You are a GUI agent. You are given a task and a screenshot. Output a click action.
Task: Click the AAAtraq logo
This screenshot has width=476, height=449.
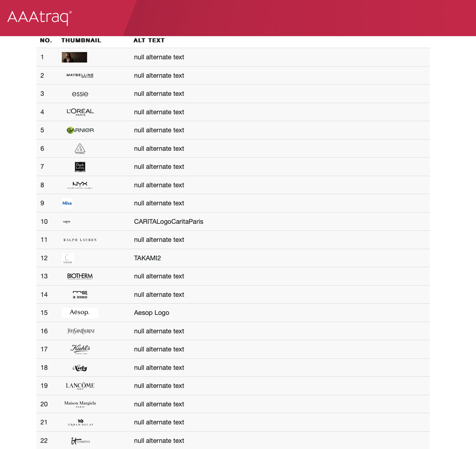(39, 18)
